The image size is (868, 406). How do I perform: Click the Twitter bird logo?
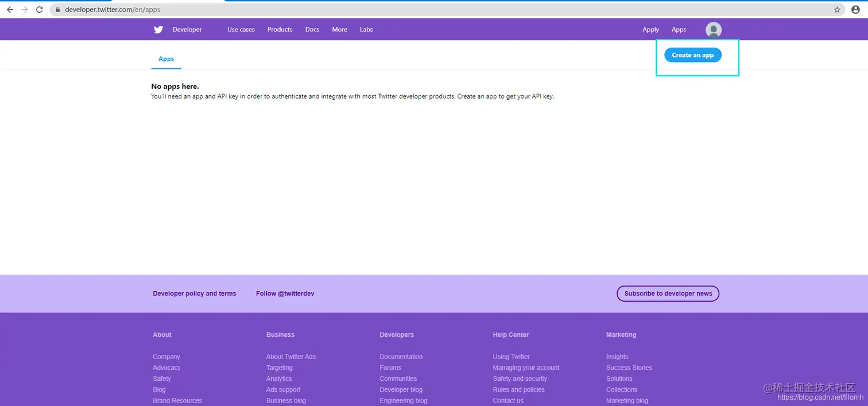click(x=158, y=29)
